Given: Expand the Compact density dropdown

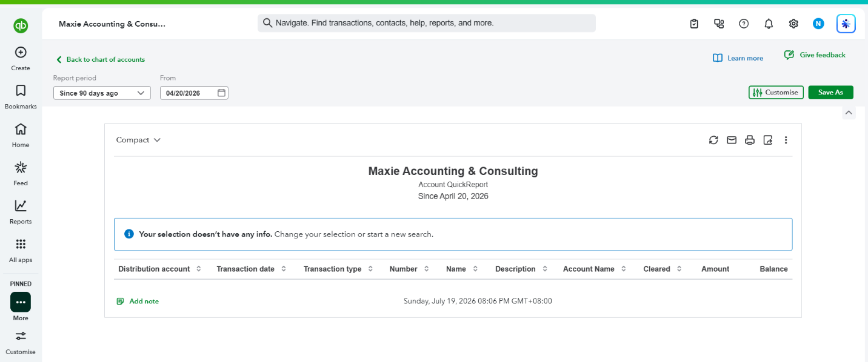Looking at the screenshot, I should [x=138, y=140].
